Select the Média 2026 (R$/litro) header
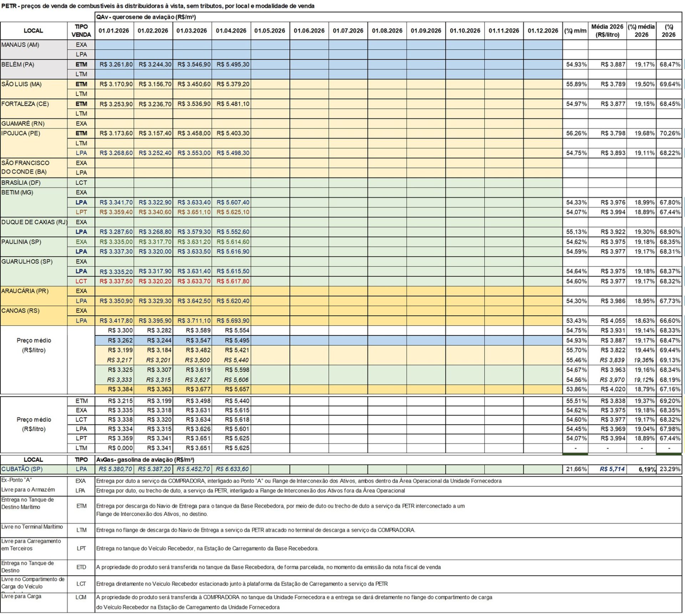The width and height of the screenshot is (685, 616). (607, 31)
